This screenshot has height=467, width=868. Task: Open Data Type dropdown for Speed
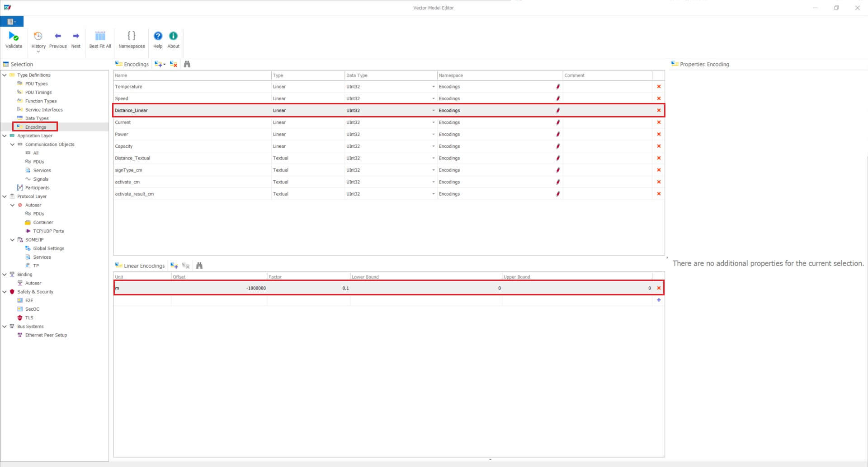pos(433,98)
